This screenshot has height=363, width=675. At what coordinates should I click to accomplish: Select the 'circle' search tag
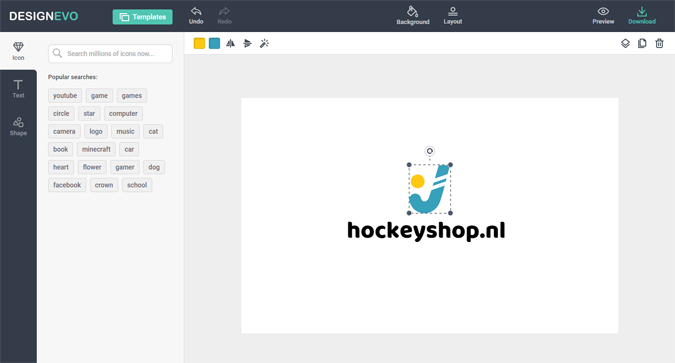(x=61, y=114)
